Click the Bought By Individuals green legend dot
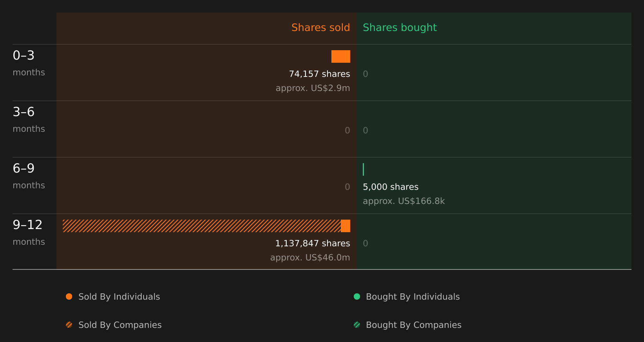This screenshot has height=342, width=644. (x=357, y=297)
